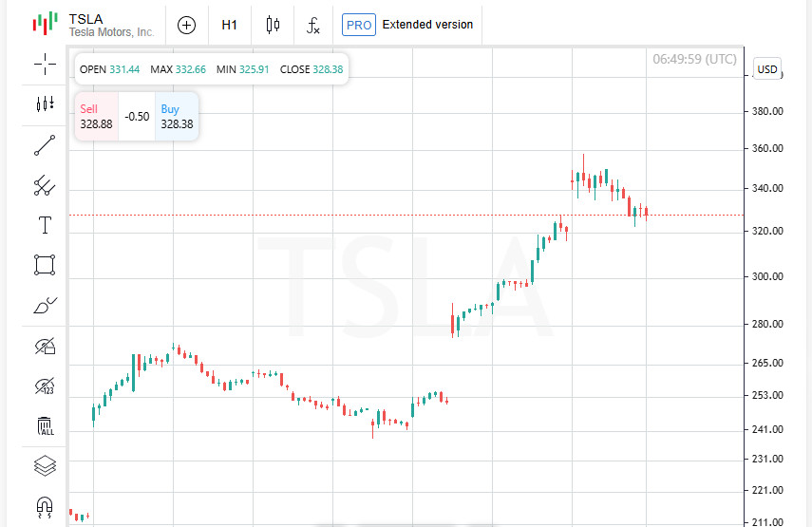Click the 340.00 price axis label

[x=767, y=188]
